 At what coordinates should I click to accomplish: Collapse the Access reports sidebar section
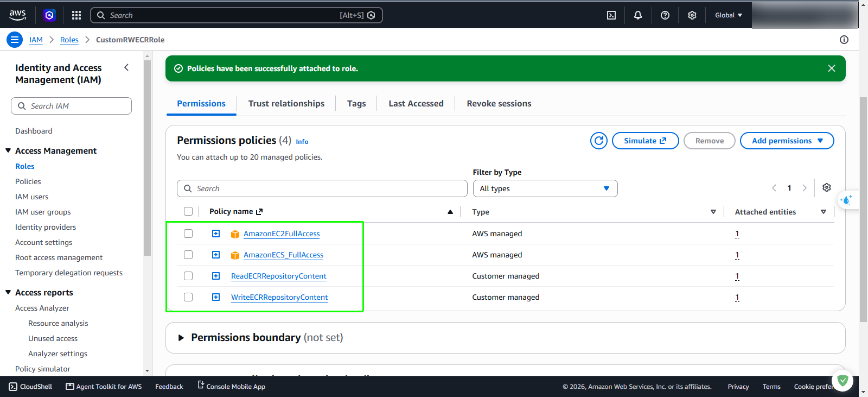coord(8,292)
